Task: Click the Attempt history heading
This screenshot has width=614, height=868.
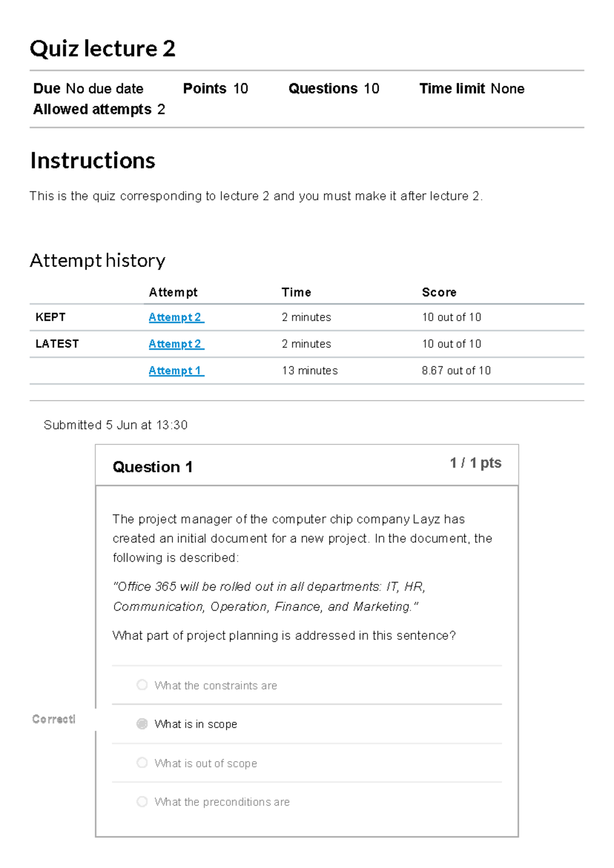Action: (98, 260)
